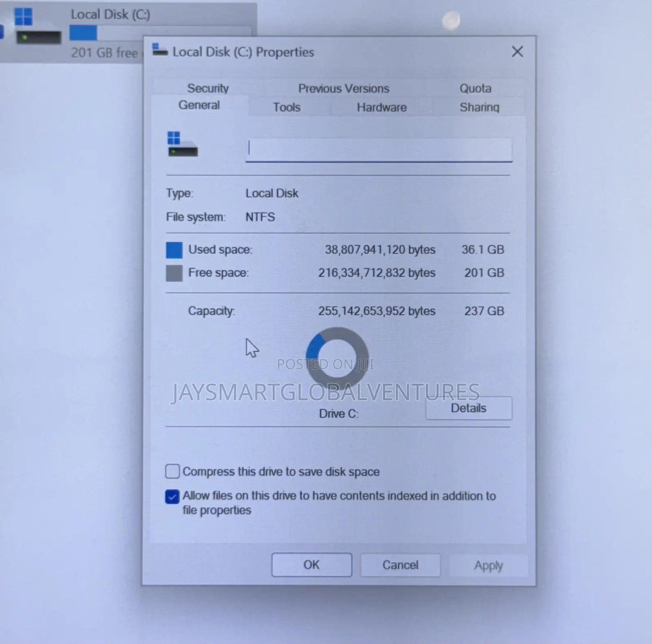Click the 'NTFS' file system value
The image size is (652, 644).
260,217
